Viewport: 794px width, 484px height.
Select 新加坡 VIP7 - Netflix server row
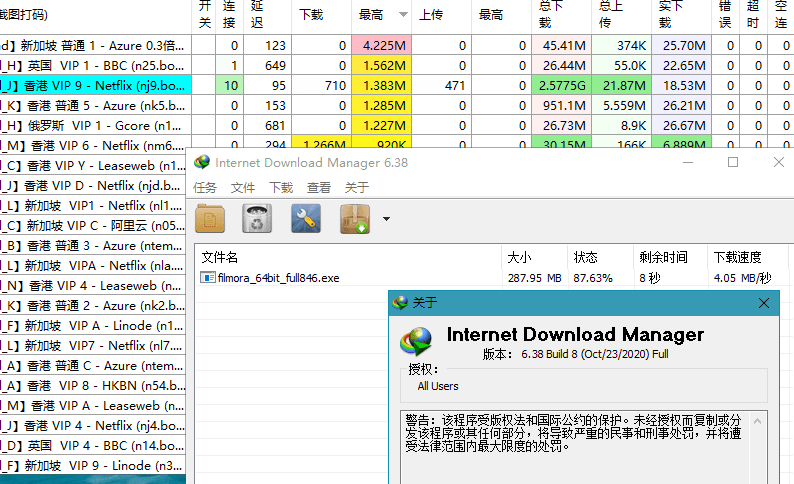point(93,345)
